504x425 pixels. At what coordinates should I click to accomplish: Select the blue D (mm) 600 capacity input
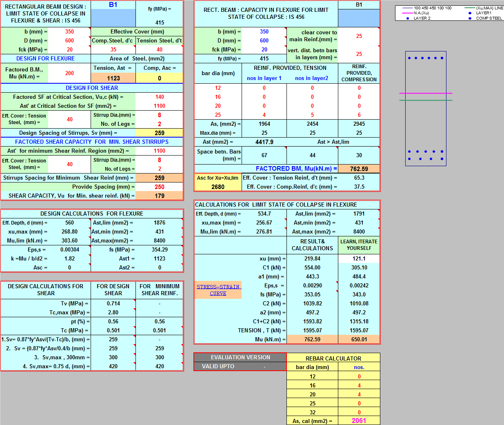(x=264, y=40)
